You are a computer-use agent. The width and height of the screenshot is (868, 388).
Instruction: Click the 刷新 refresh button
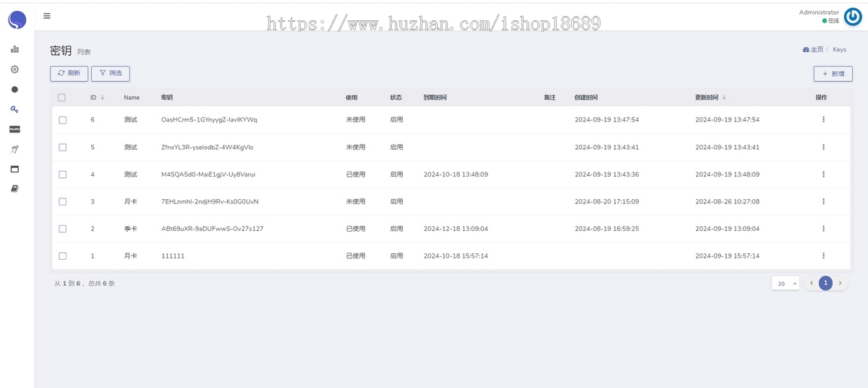[x=69, y=73]
